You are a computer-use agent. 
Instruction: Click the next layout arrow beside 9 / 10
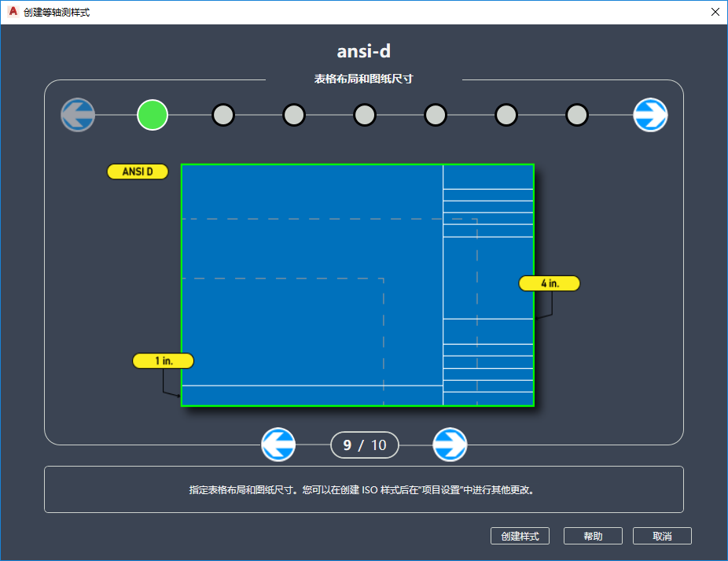[x=450, y=445]
